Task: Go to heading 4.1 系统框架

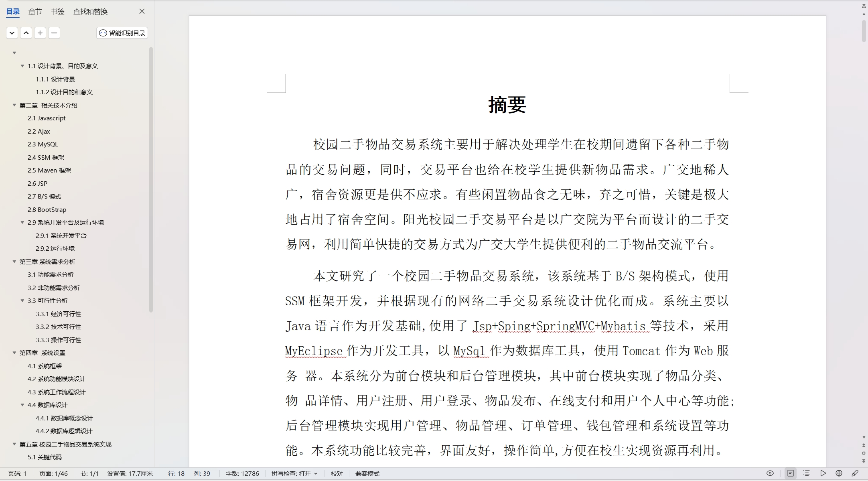Action: pyautogui.click(x=45, y=366)
